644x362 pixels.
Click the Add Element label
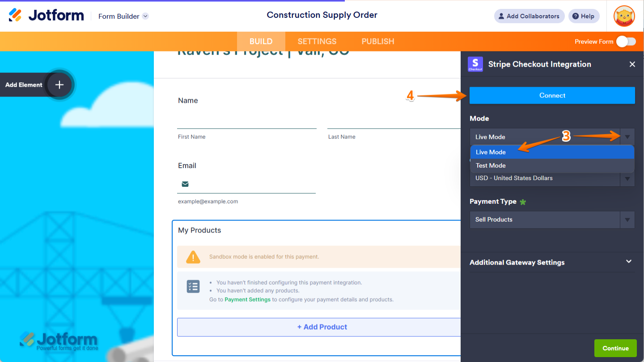coord(24,85)
